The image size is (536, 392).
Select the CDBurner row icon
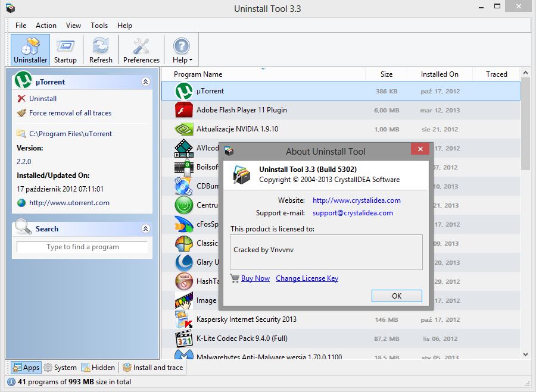pyautogui.click(x=183, y=186)
